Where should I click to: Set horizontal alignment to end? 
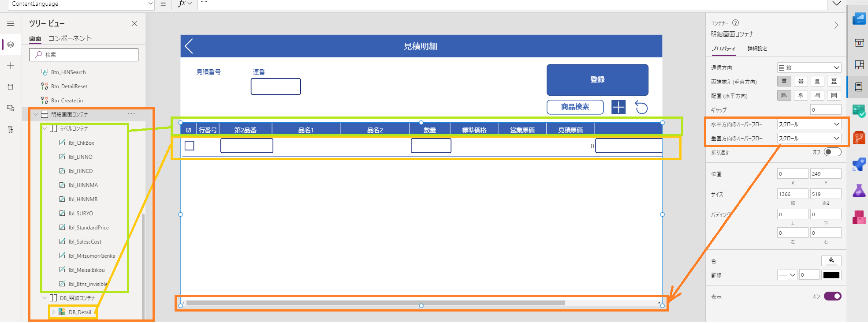tap(817, 95)
